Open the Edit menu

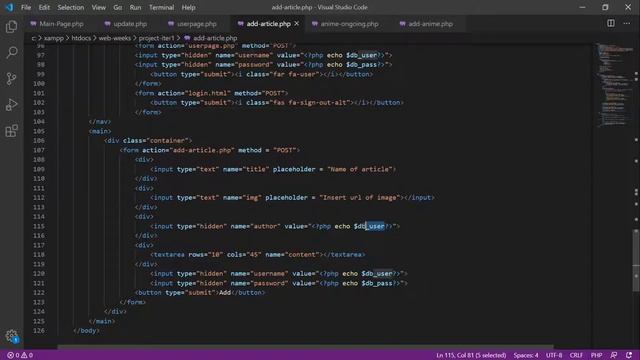click(x=44, y=7)
